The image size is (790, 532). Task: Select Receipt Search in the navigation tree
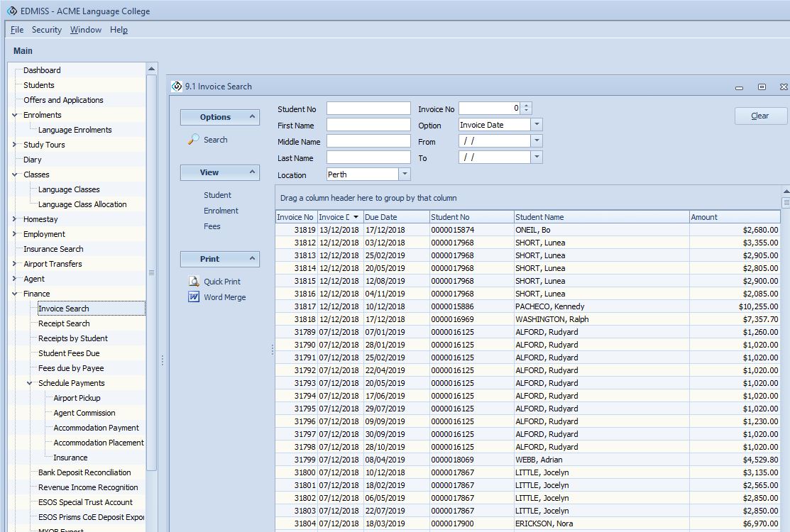point(64,323)
